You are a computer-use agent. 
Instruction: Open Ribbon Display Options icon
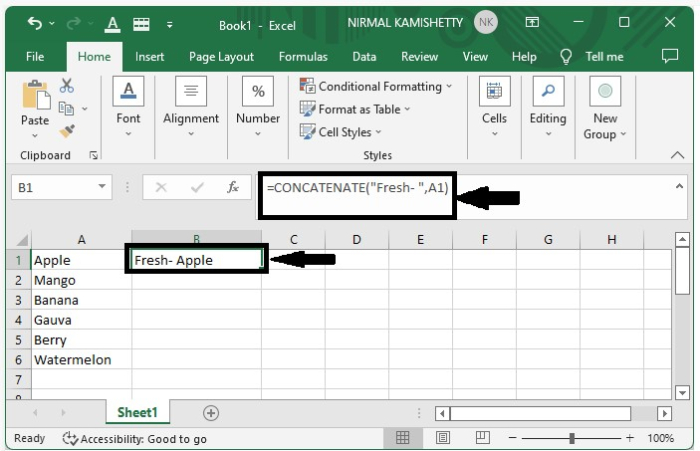tap(532, 22)
